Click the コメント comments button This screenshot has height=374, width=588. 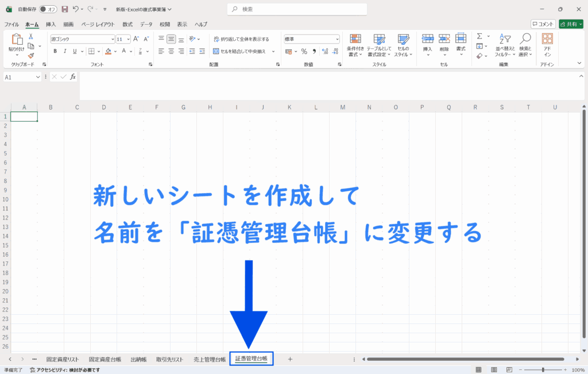pos(543,24)
